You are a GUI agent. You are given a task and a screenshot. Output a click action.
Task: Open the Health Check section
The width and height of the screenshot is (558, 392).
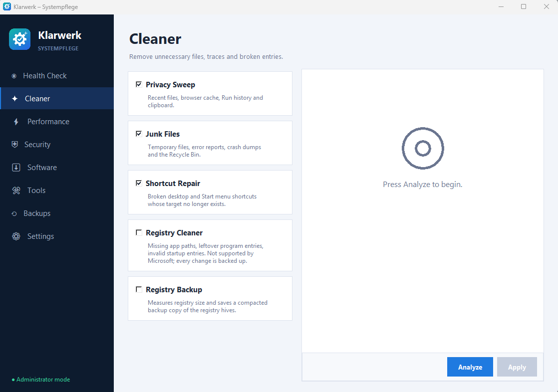coord(57,76)
